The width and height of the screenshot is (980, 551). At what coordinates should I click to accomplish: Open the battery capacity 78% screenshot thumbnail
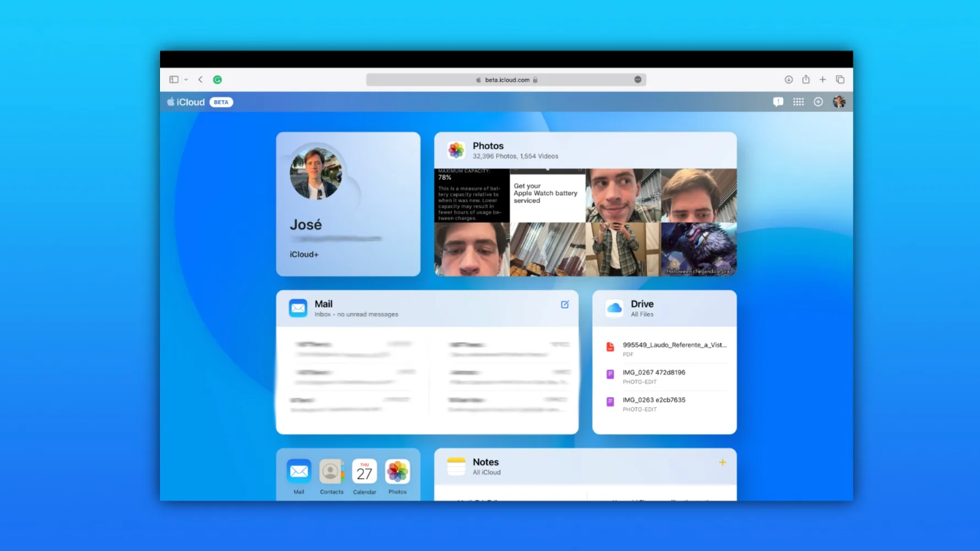tap(472, 196)
